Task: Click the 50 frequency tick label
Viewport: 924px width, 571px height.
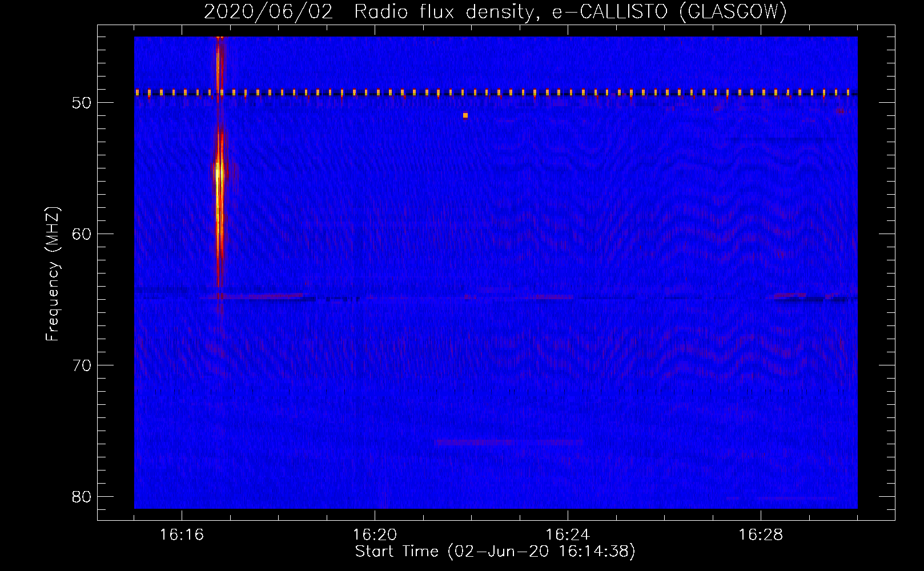Action: pyautogui.click(x=82, y=103)
